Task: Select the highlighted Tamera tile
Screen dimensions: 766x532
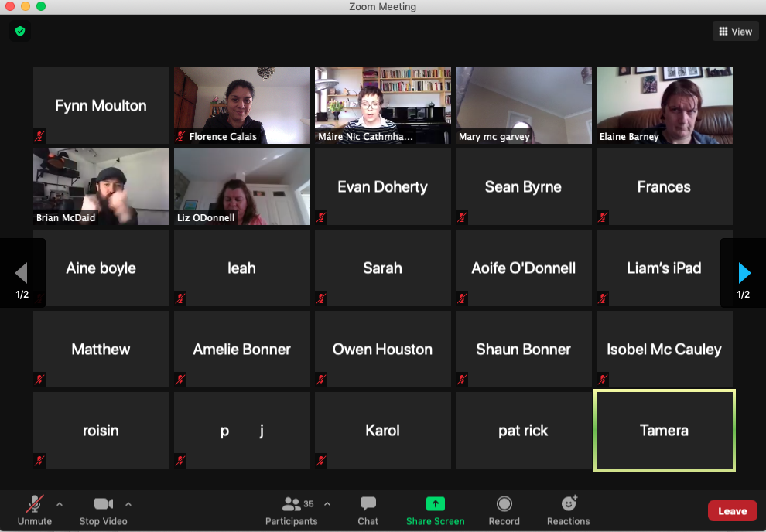Action: (665, 431)
